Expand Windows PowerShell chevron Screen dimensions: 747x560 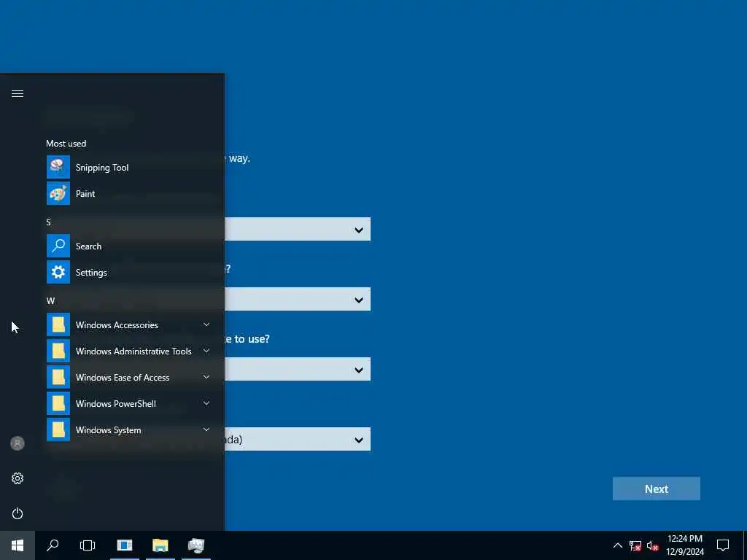[206, 402]
